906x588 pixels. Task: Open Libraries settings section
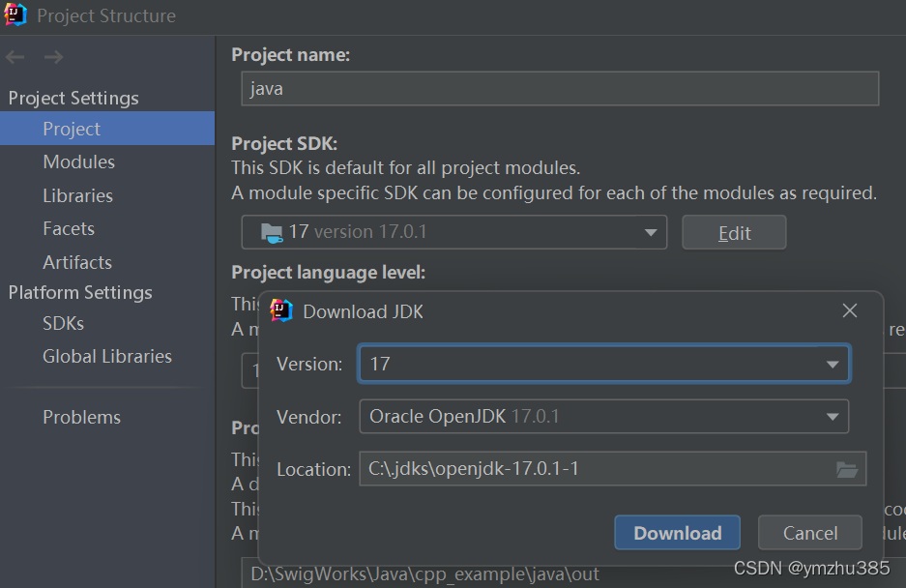pyautogui.click(x=77, y=195)
